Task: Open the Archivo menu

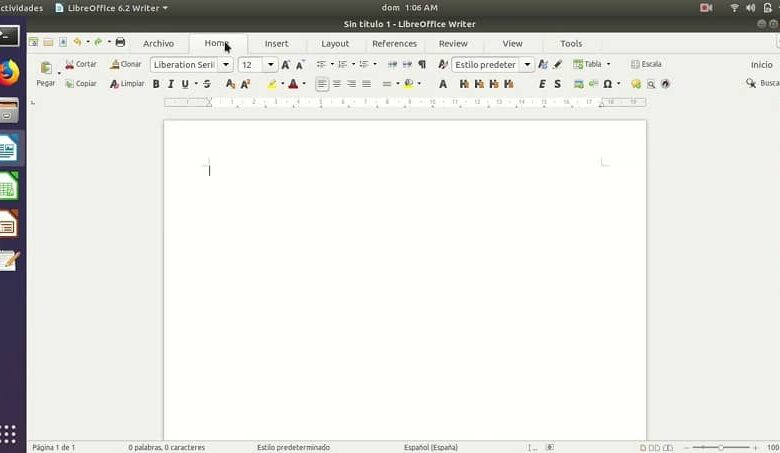Action: pyautogui.click(x=159, y=44)
